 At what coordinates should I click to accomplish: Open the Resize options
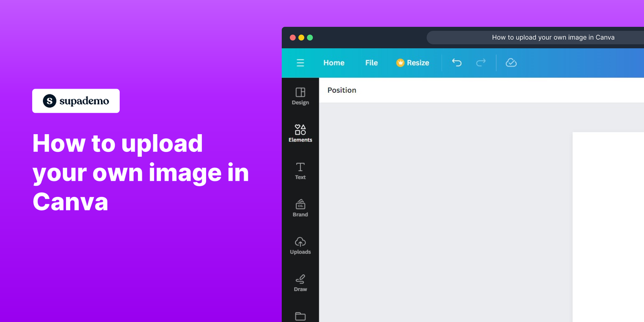(418, 63)
